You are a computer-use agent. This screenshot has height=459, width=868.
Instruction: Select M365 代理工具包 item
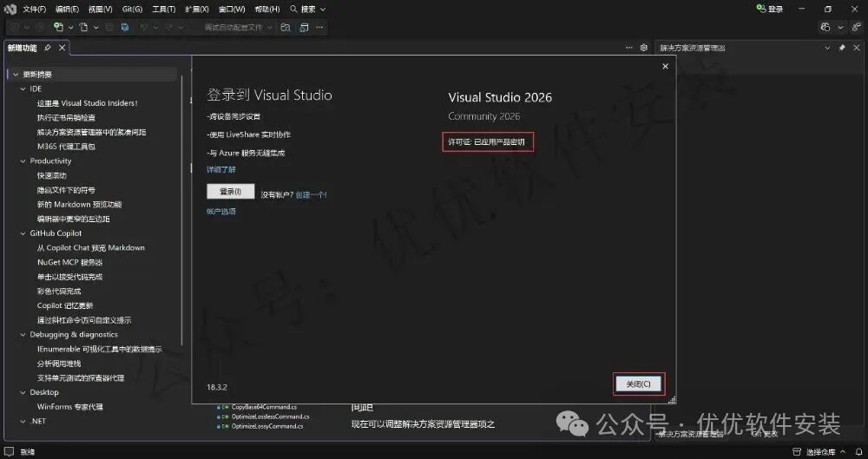[x=66, y=147]
